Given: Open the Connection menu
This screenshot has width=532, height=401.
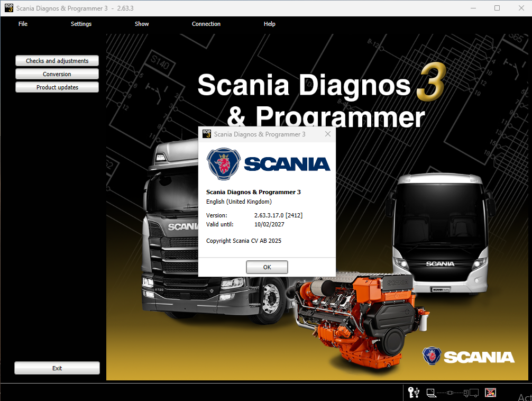Looking at the screenshot, I should tap(206, 24).
